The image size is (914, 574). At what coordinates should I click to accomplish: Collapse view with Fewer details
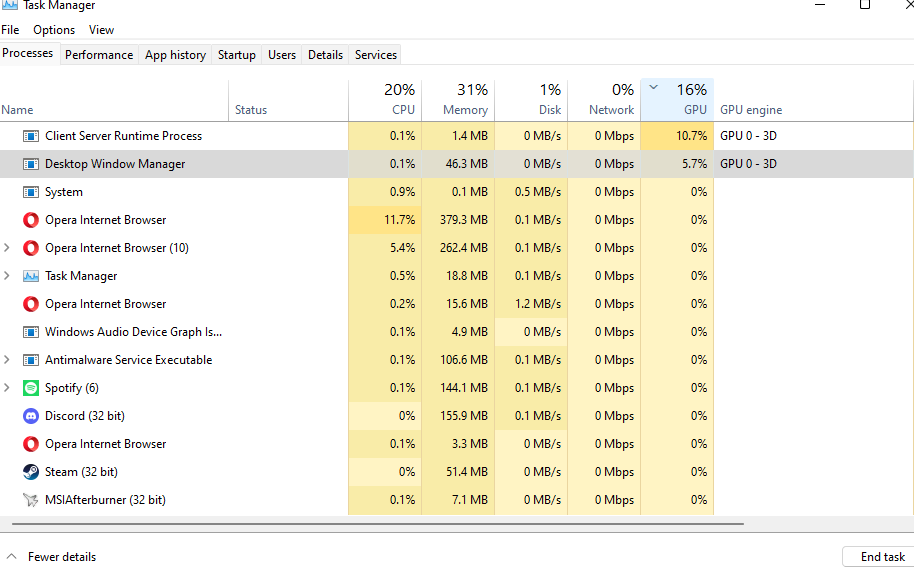click(x=52, y=557)
